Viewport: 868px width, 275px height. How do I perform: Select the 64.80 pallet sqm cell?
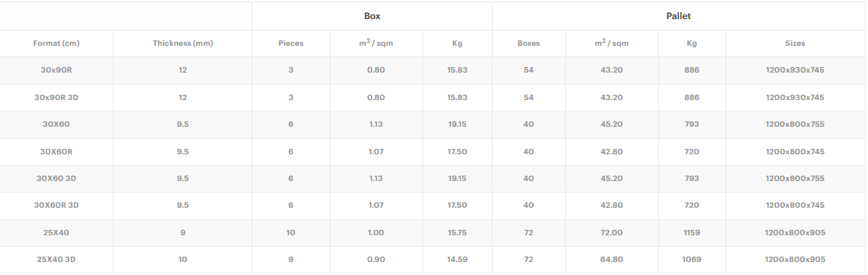coord(612,259)
